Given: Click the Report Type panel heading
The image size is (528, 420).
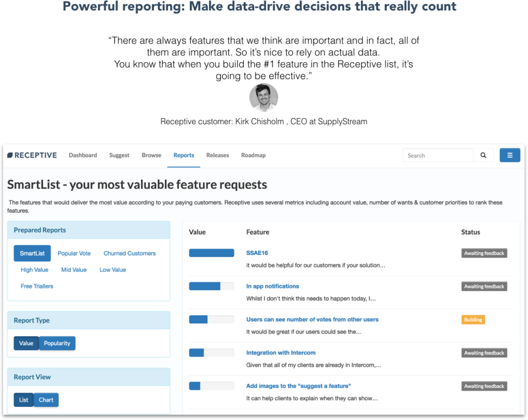Looking at the screenshot, I should [32, 320].
